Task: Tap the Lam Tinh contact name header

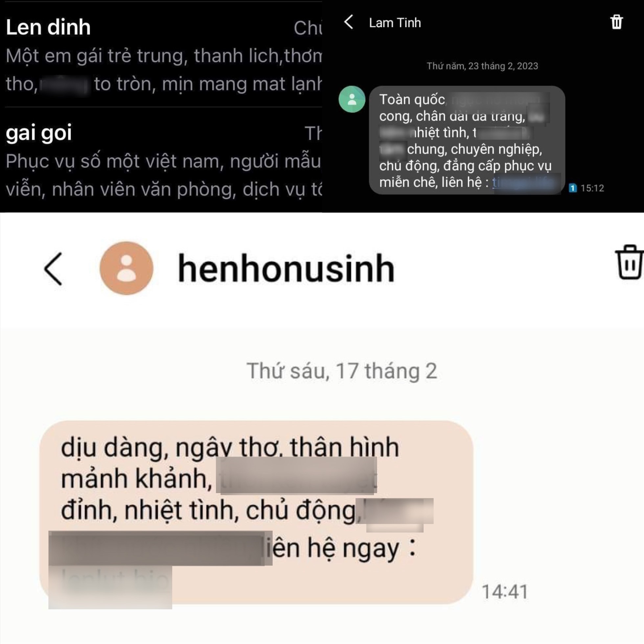Action: click(395, 23)
